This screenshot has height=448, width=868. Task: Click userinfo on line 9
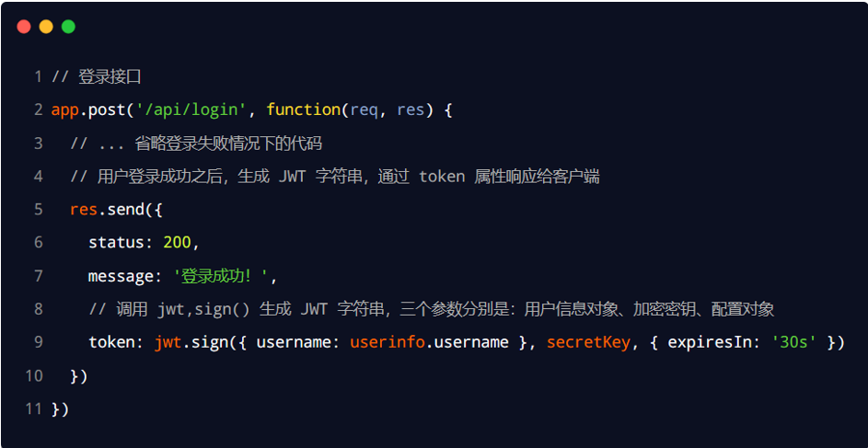click(388, 342)
